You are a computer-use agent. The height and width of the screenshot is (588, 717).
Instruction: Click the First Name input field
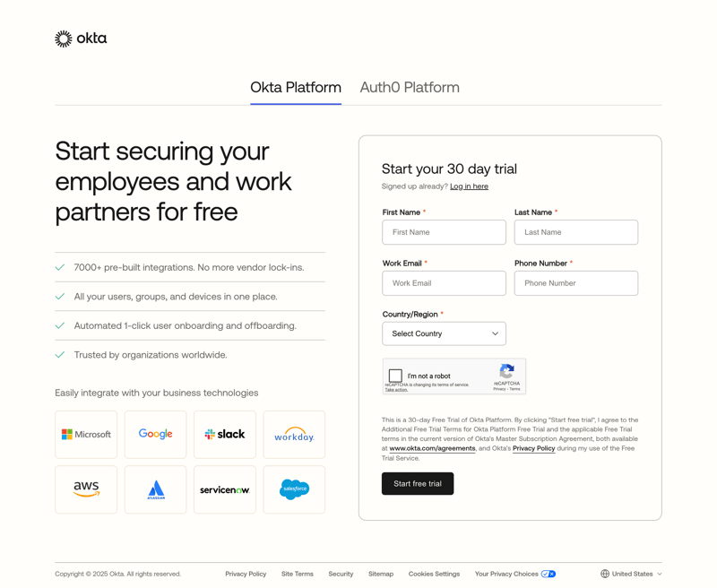(444, 231)
